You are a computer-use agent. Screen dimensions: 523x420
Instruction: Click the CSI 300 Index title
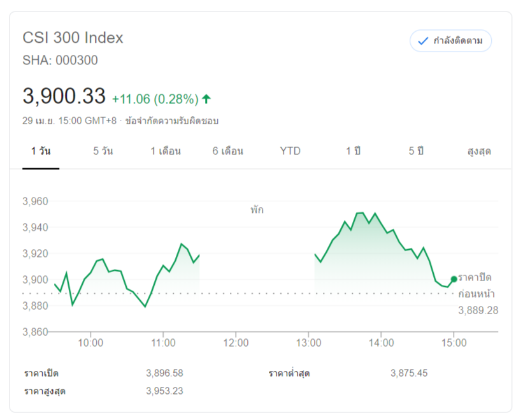pyautogui.click(x=73, y=38)
